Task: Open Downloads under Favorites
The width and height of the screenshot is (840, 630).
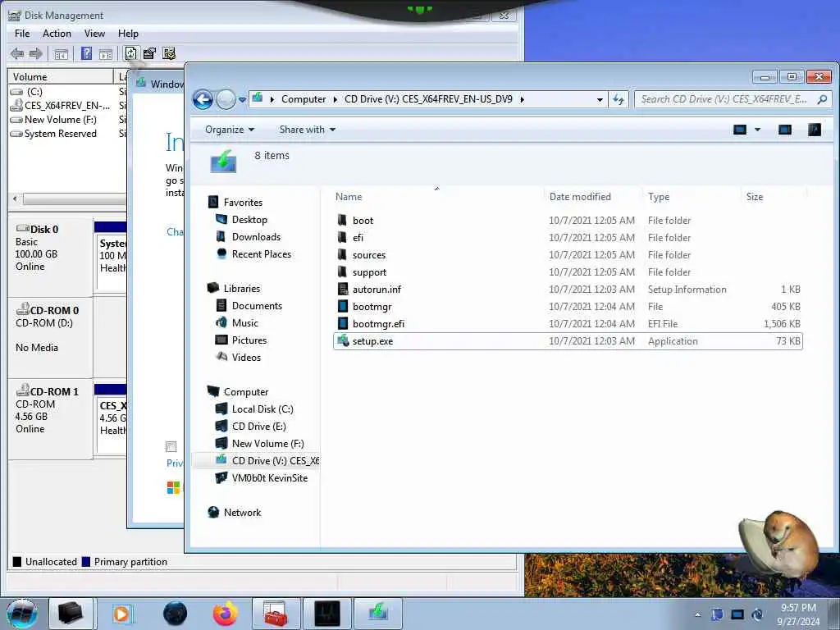Action: coord(249,237)
